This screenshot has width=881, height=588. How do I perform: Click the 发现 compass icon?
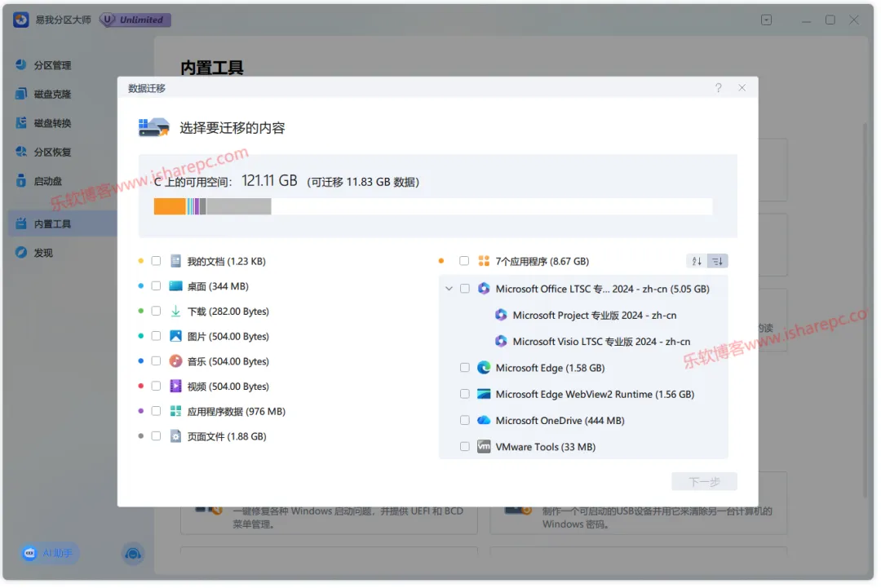click(21, 253)
